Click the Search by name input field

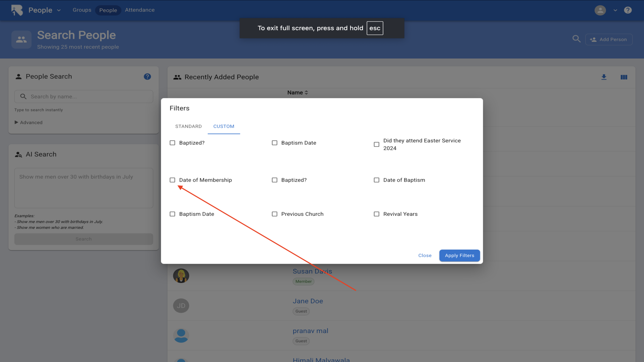[x=84, y=97]
